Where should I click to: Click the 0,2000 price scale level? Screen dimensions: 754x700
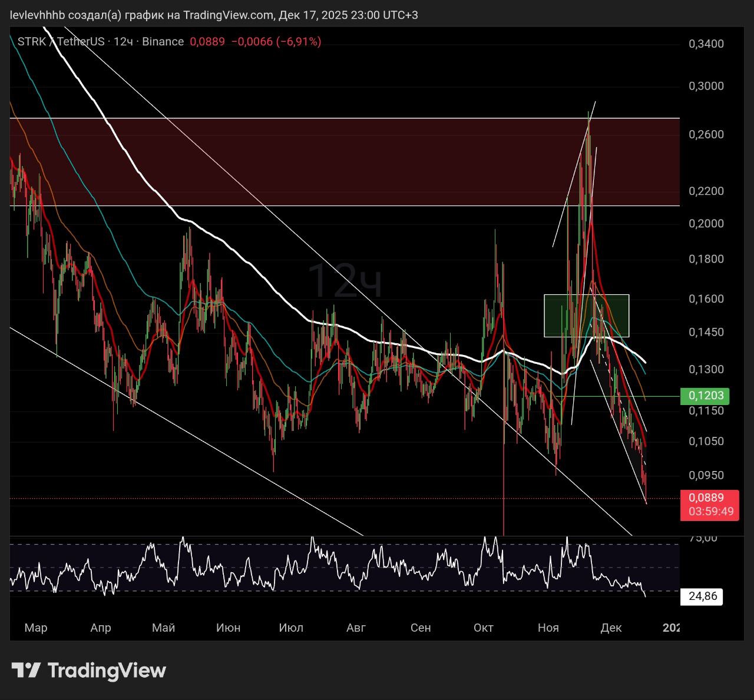[706, 224]
